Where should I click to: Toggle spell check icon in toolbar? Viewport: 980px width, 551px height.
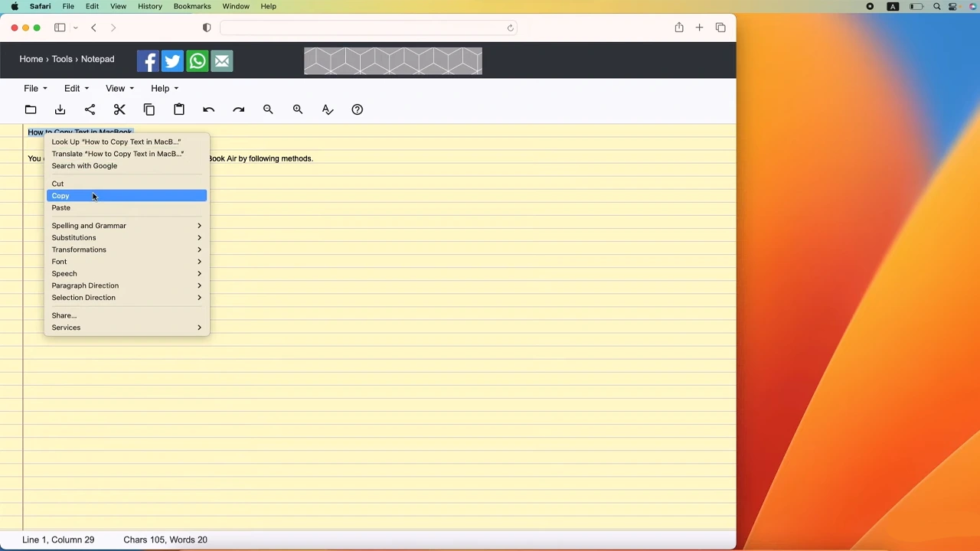[328, 109]
